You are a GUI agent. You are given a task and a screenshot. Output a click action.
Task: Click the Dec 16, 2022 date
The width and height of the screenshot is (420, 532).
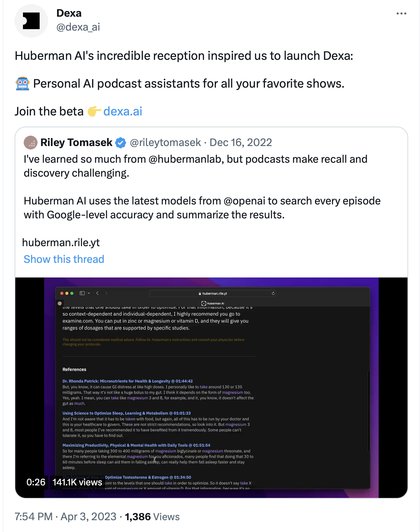[241, 143]
